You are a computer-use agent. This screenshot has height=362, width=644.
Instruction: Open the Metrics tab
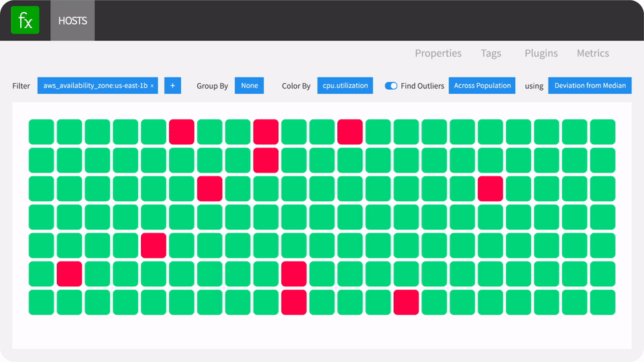click(x=592, y=54)
